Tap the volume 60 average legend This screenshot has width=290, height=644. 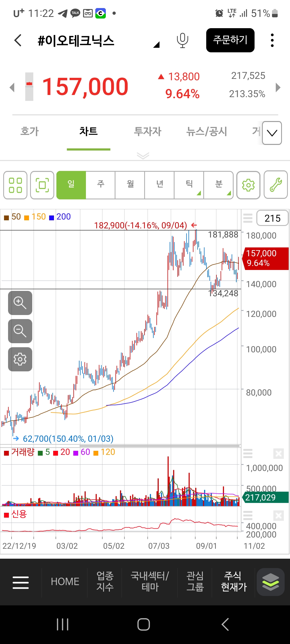[x=82, y=452]
